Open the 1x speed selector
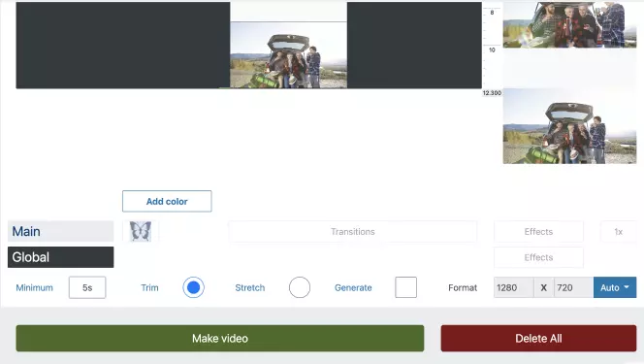The width and height of the screenshot is (644, 364). pos(618,231)
